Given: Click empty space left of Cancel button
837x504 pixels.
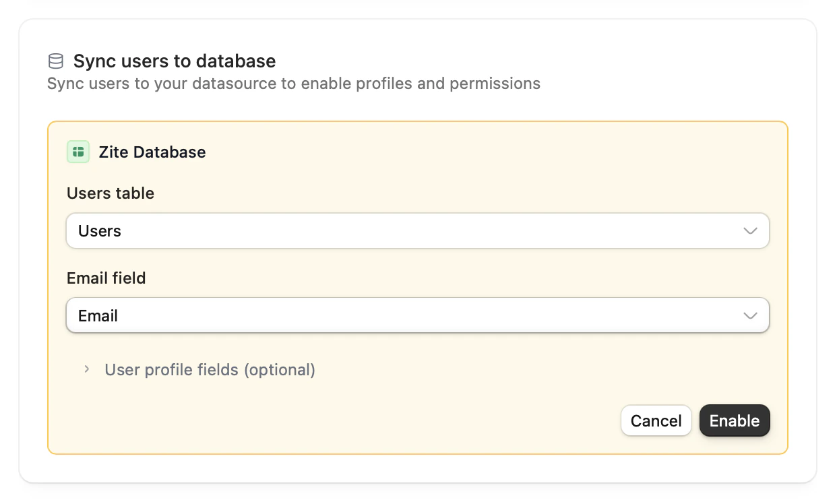Looking at the screenshot, I should [404, 420].
